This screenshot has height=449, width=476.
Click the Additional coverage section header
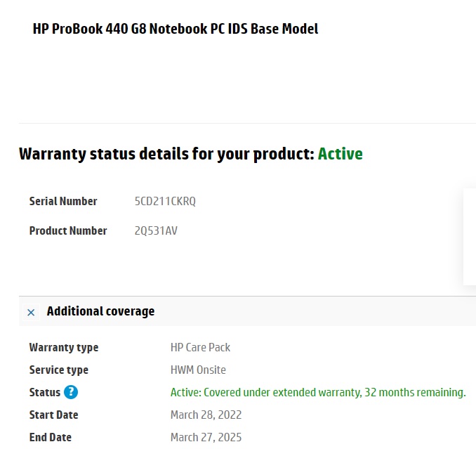click(100, 311)
